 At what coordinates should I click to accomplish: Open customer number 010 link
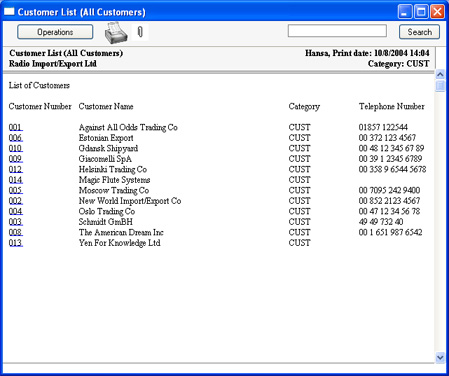coord(16,148)
